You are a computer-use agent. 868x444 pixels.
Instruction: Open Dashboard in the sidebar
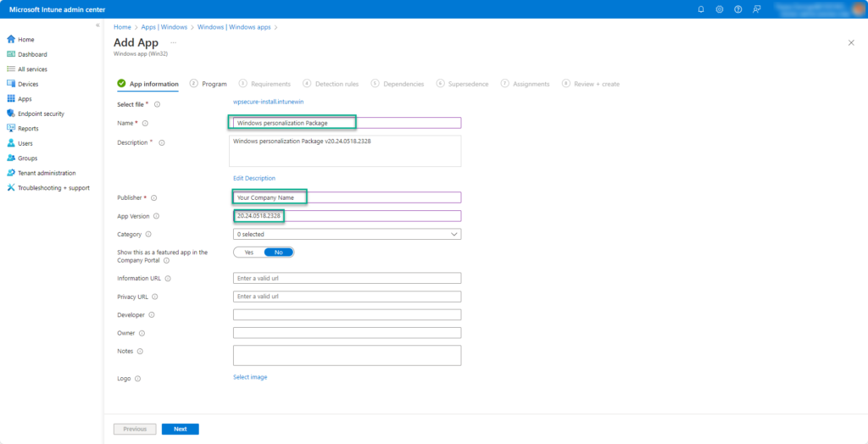click(26, 54)
